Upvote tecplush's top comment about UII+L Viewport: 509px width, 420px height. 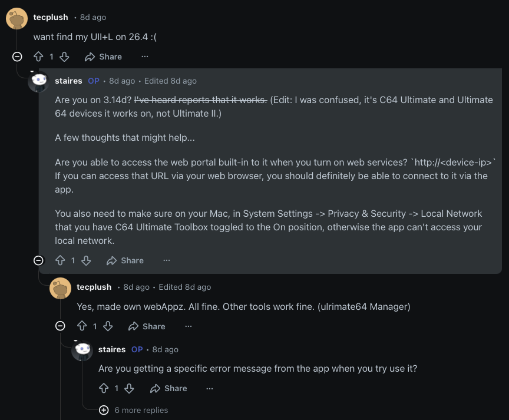click(38, 57)
